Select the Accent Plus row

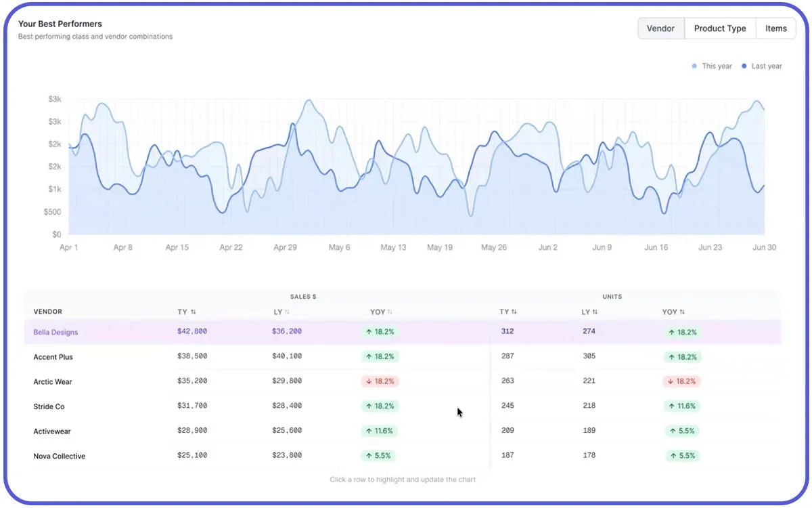[x=403, y=357]
